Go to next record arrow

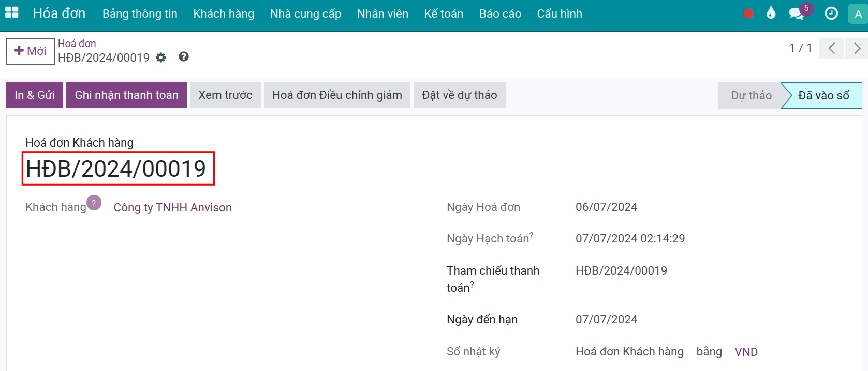click(x=857, y=48)
